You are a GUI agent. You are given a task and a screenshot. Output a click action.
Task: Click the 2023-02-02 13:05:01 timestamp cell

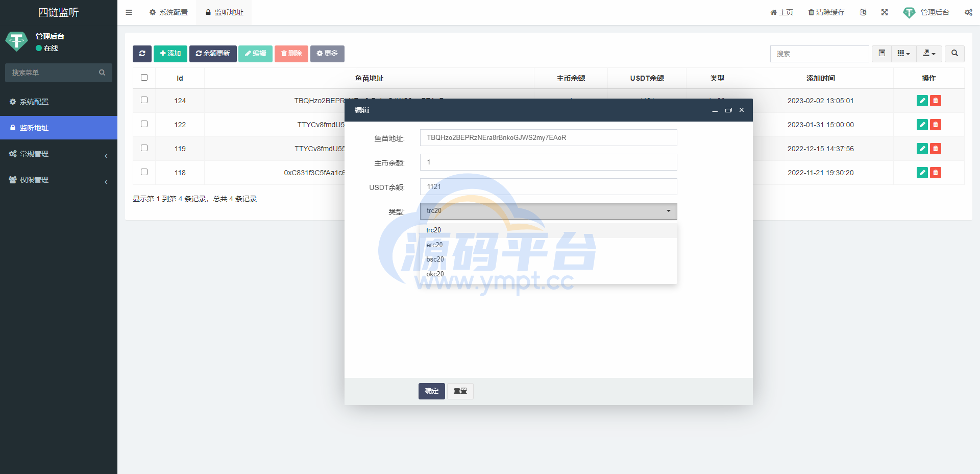[820, 101]
